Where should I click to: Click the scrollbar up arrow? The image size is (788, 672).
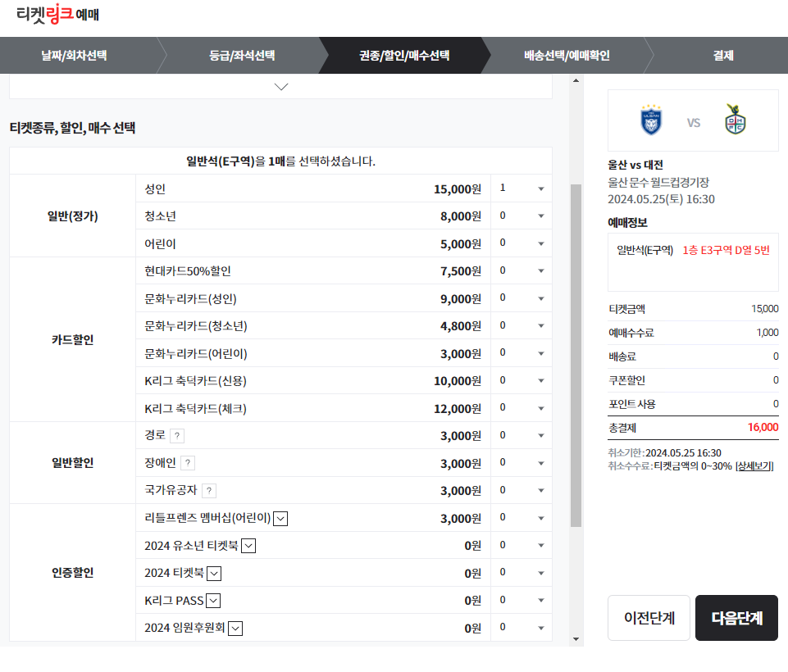coord(576,80)
